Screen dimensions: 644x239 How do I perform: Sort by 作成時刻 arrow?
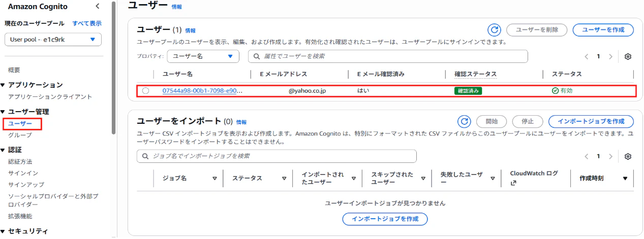click(x=625, y=179)
